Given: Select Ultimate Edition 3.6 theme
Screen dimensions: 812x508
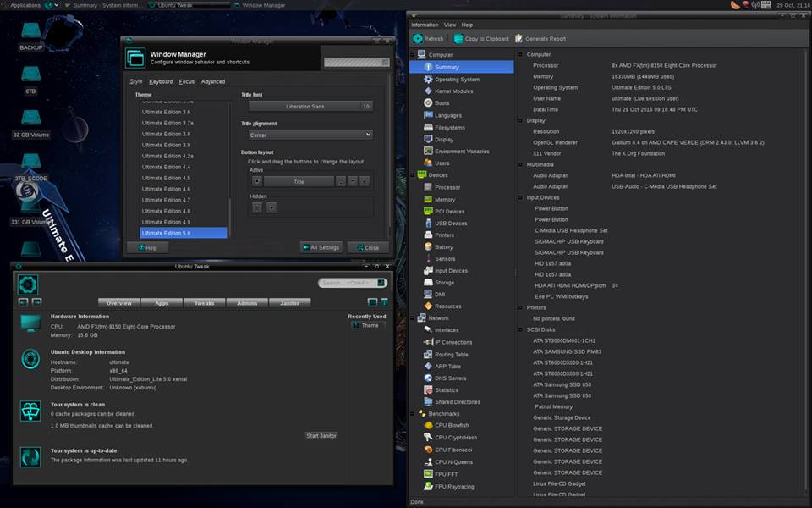Looking at the screenshot, I should 184,112.
